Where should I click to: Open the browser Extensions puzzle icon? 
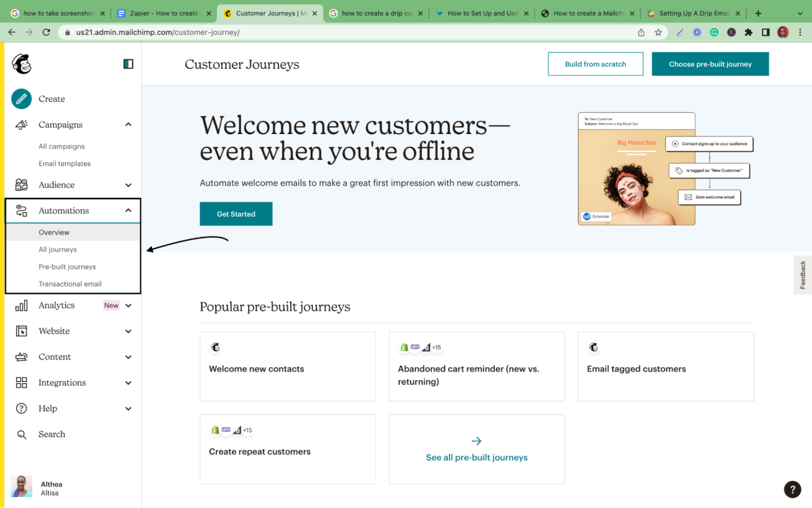point(748,33)
